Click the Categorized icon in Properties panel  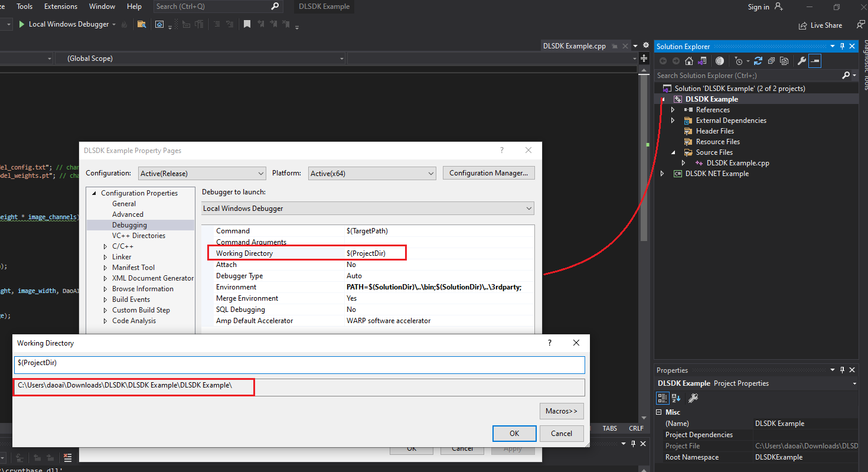click(x=663, y=398)
